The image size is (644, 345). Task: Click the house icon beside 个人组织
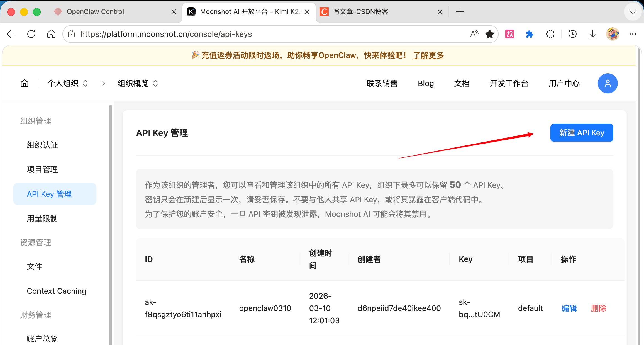[x=24, y=83]
